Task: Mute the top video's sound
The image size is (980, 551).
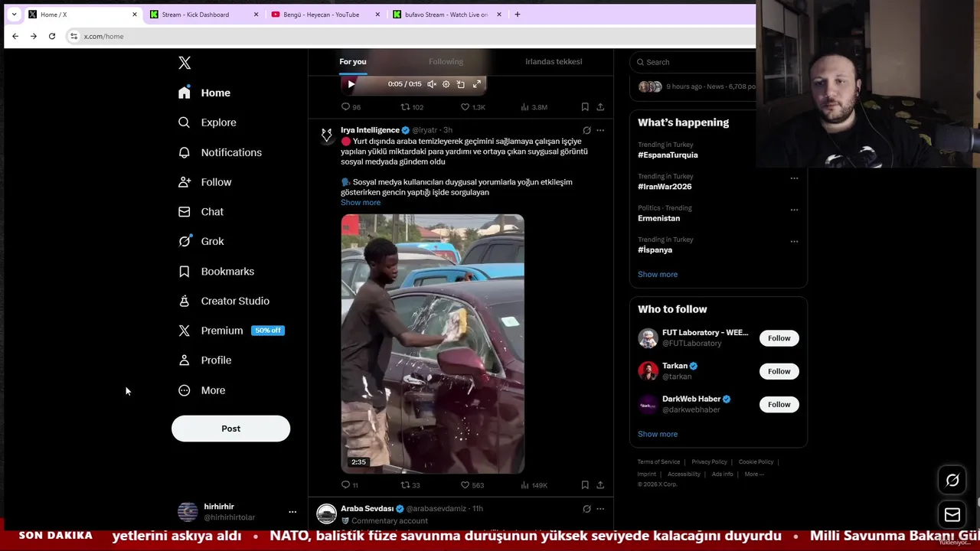Action: click(x=431, y=84)
